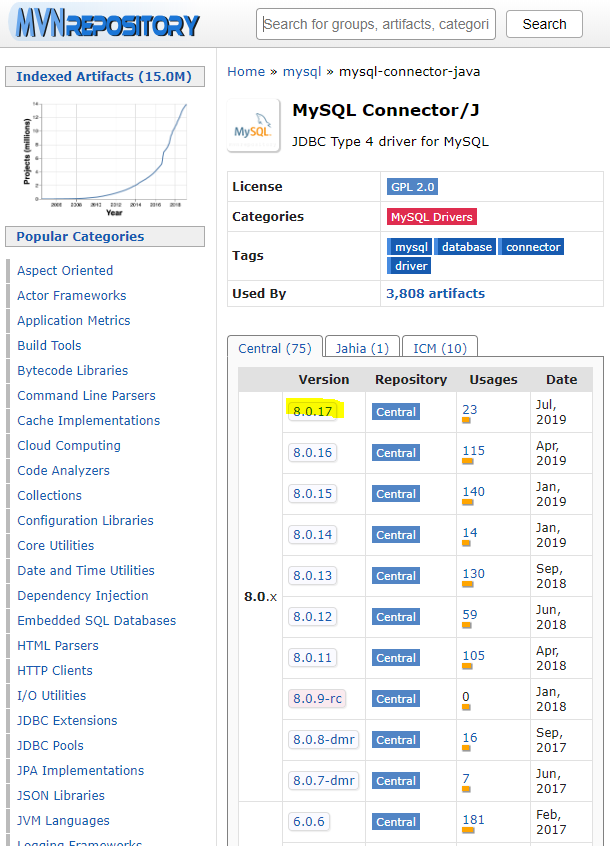This screenshot has height=846, width=610.
Task: Click the Central badge in 8.0.16 row
Action: pos(396,453)
